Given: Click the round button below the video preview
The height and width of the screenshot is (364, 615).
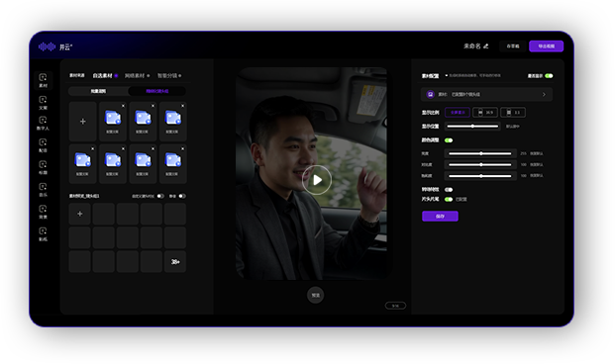Looking at the screenshot, I should pyautogui.click(x=315, y=295).
